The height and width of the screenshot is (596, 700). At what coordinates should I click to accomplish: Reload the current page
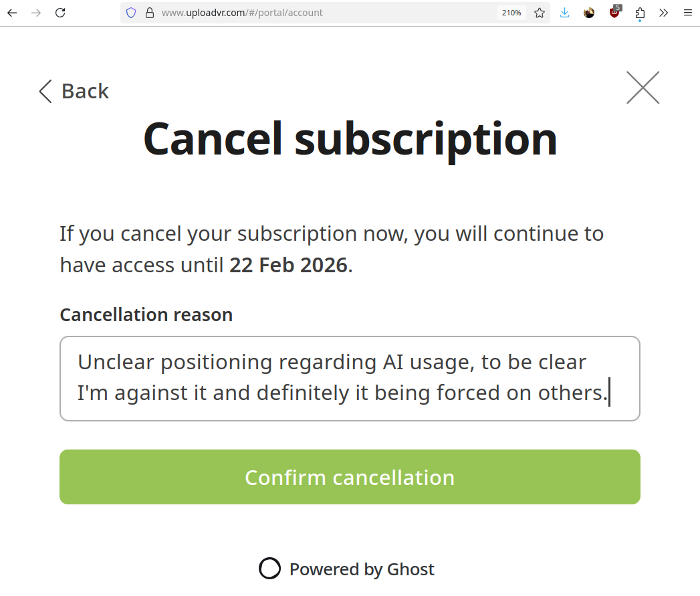[60, 13]
